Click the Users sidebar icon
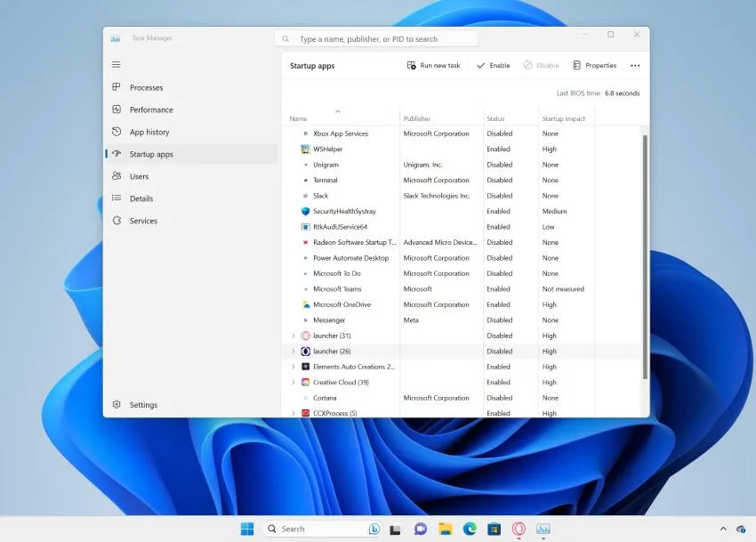The width and height of the screenshot is (756, 542). click(x=117, y=176)
